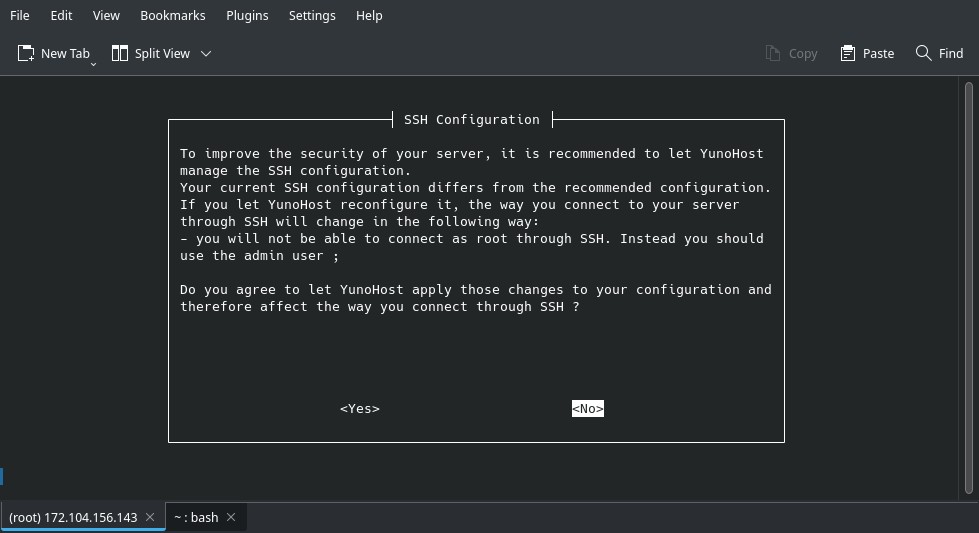Click the Find magnifier icon
The height and width of the screenshot is (533, 979).
(x=924, y=53)
